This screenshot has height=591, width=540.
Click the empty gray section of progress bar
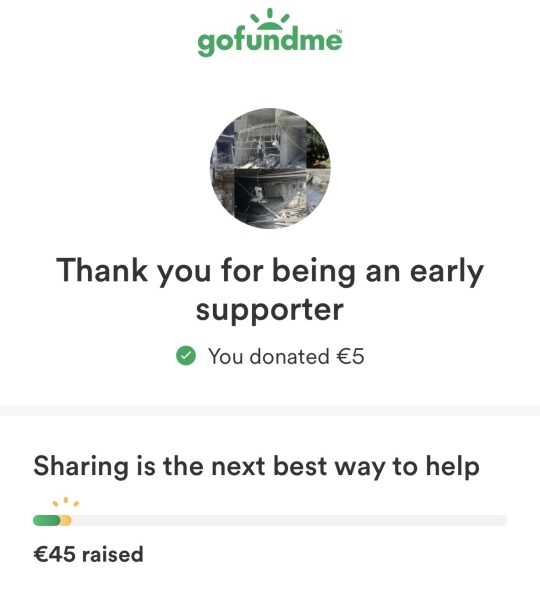tap(289, 521)
